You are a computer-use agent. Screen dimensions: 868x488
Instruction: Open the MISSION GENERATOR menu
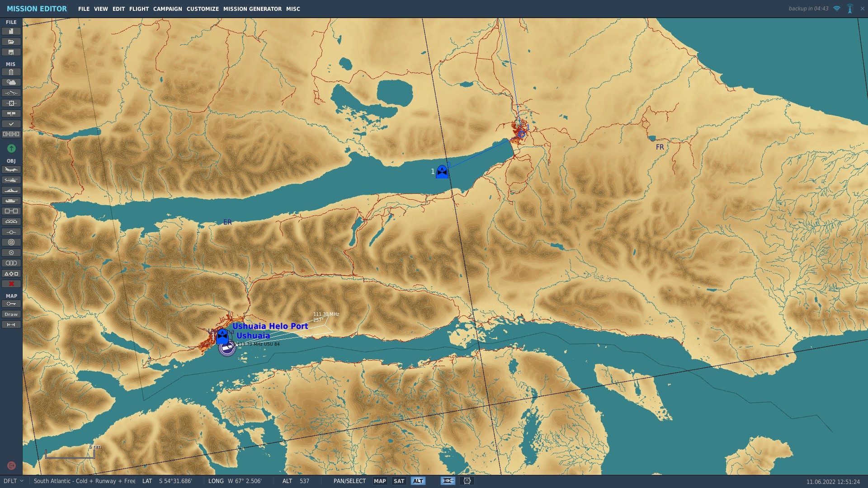pyautogui.click(x=252, y=9)
